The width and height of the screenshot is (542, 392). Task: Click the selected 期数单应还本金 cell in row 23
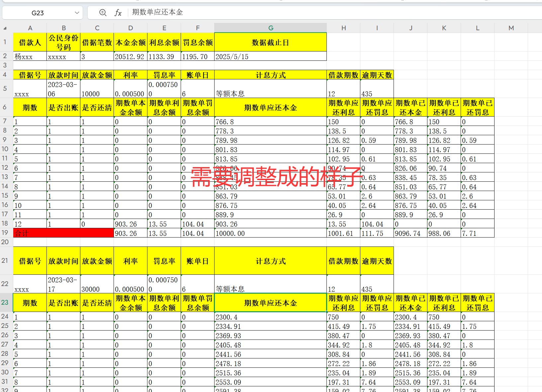(271, 303)
